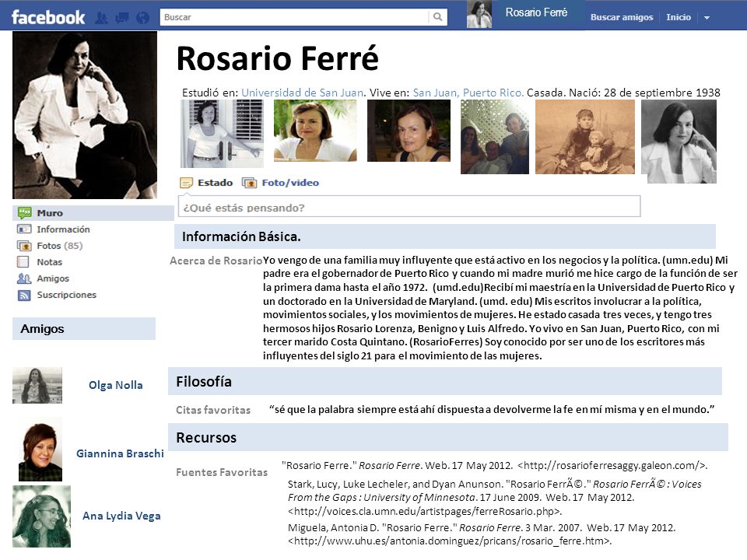Click the ¿Qué estás pensando? status box
This screenshot has height=560, width=747.
click(x=409, y=207)
